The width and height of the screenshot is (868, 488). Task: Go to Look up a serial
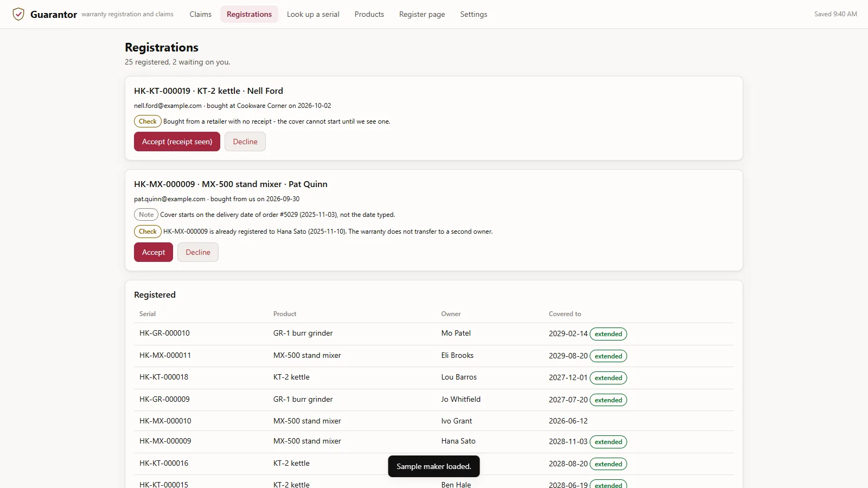point(313,14)
